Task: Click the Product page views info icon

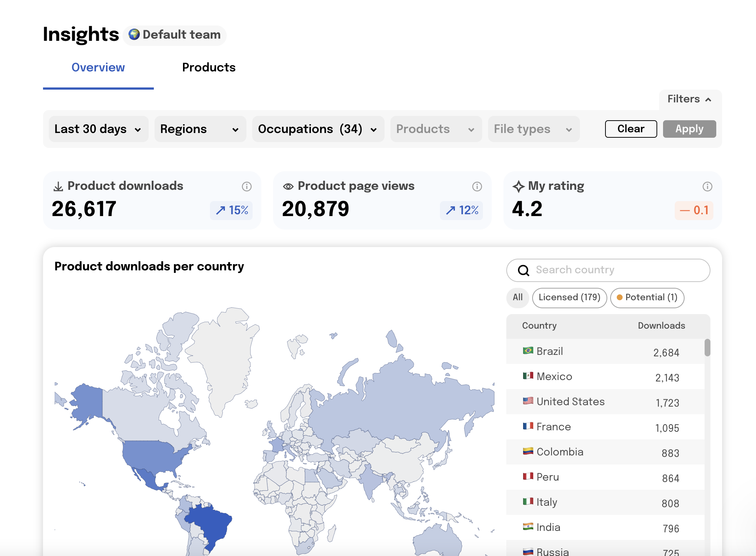Action: pyautogui.click(x=477, y=187)
